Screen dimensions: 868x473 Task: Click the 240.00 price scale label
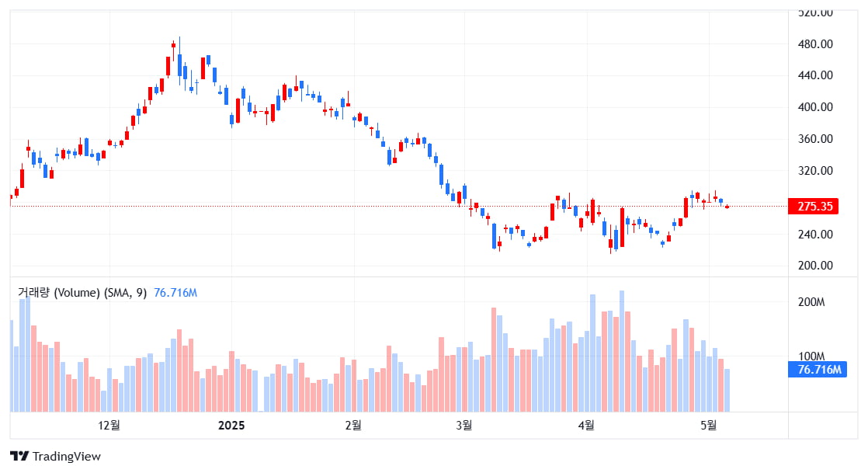pyautogui.click(x=815, y=235)
